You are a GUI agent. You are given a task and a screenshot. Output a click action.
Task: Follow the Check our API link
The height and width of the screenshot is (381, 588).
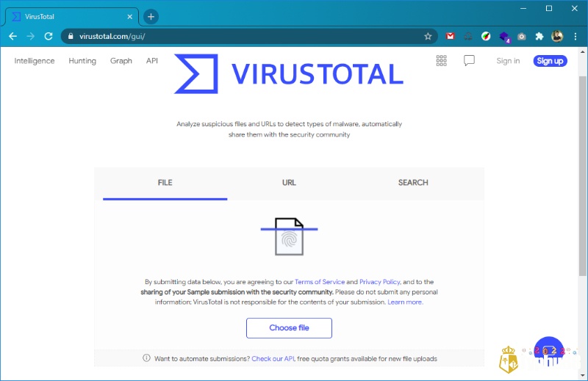click(273, 358)
